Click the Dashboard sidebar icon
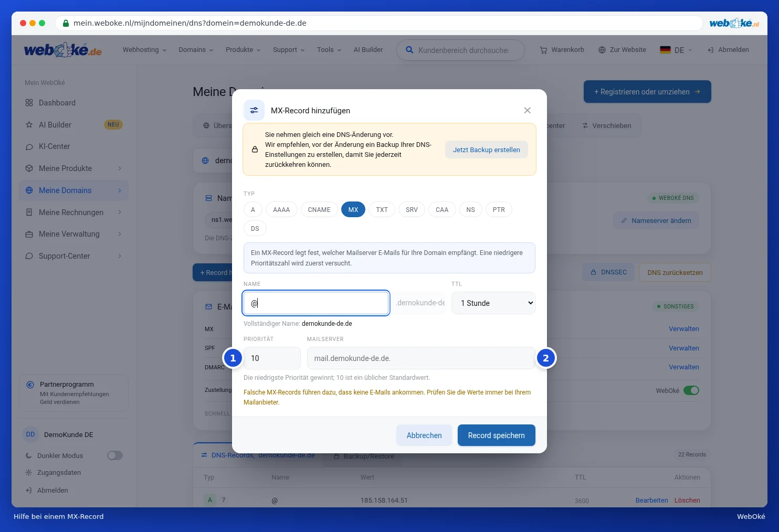Viewport: 779px width, 532px height. pyautogui.click(x=29, y=103)
